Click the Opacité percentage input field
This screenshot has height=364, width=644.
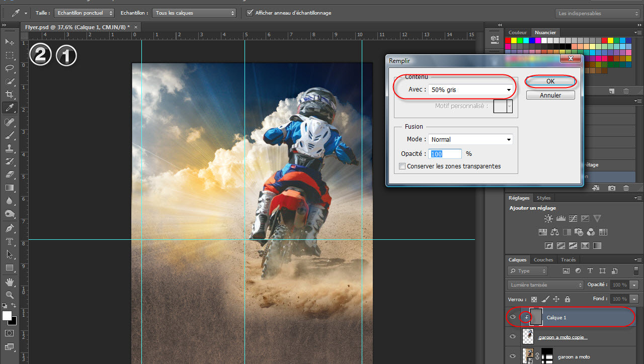pyautogui.click(x=445, y=154)
